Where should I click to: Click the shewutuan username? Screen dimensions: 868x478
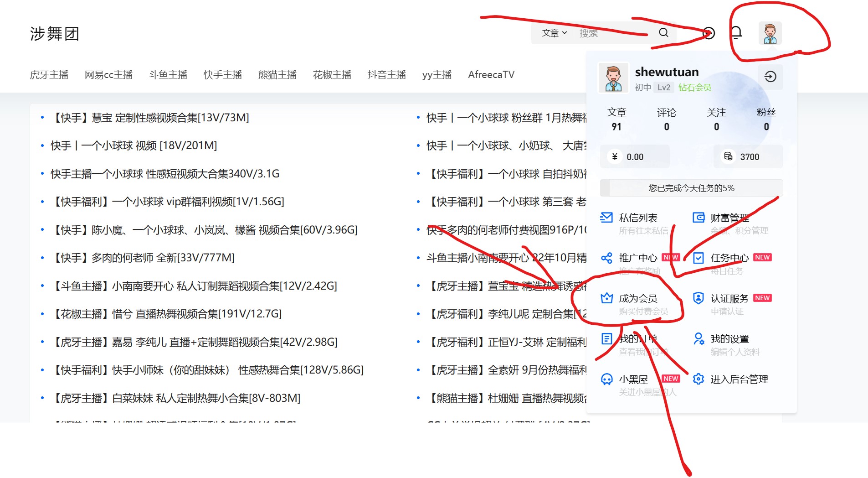[667, 72]
